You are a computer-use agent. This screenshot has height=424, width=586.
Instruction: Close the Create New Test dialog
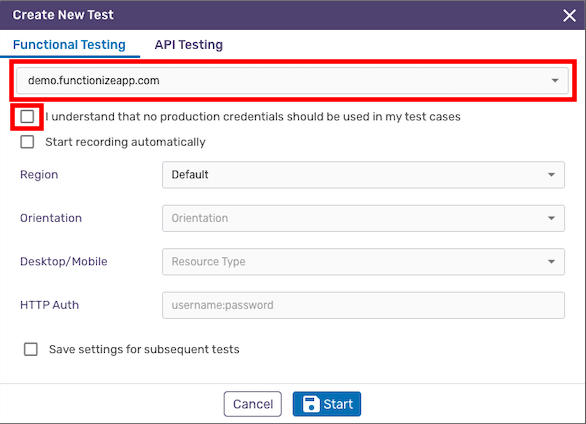click(x=570, y=15)
